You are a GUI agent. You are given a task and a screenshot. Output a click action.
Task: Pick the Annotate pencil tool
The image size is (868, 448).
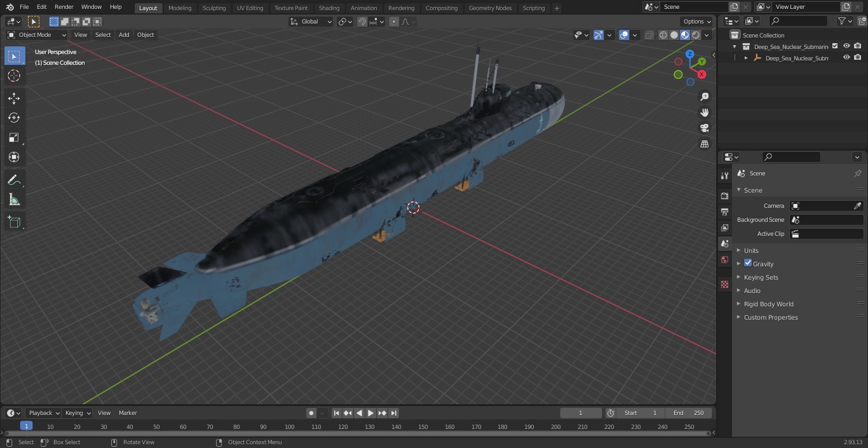tap(14, 180)
